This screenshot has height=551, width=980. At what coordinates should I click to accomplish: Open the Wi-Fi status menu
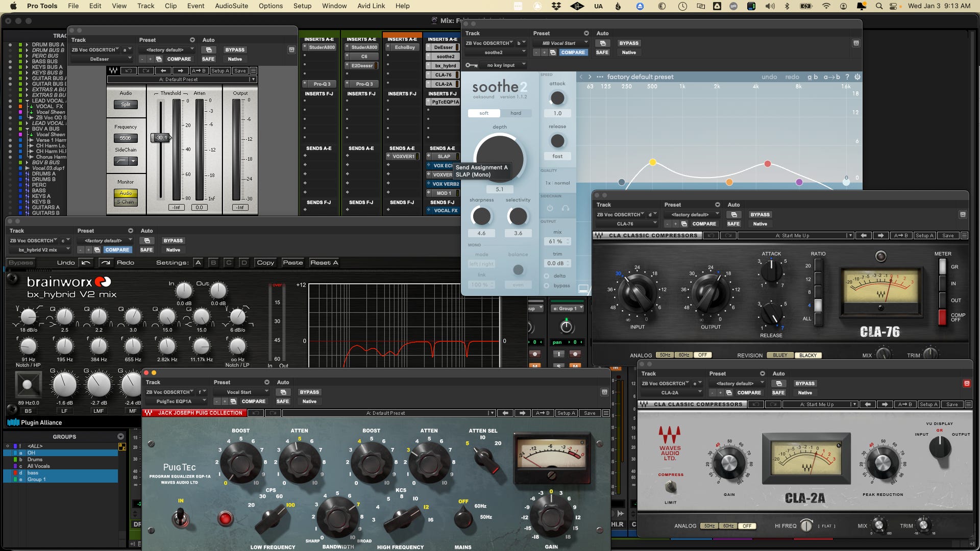pyautogui.click(x=826, y=6)
